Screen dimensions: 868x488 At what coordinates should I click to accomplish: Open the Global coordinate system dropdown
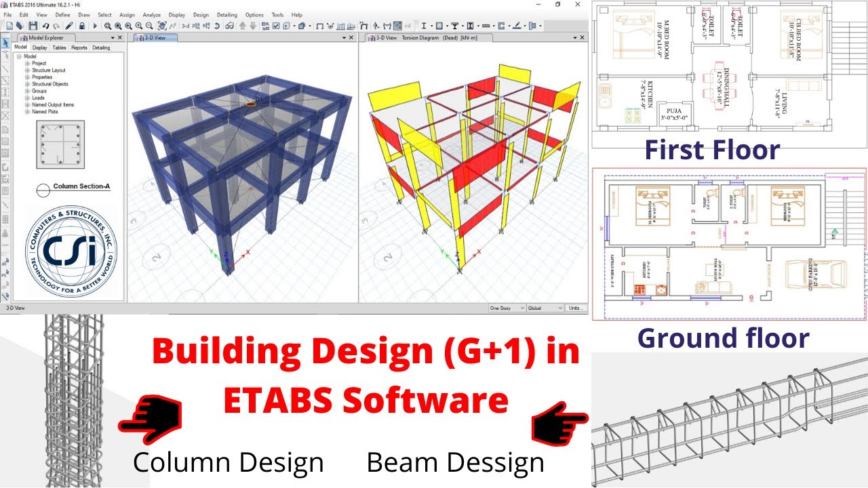coord(545,308)
